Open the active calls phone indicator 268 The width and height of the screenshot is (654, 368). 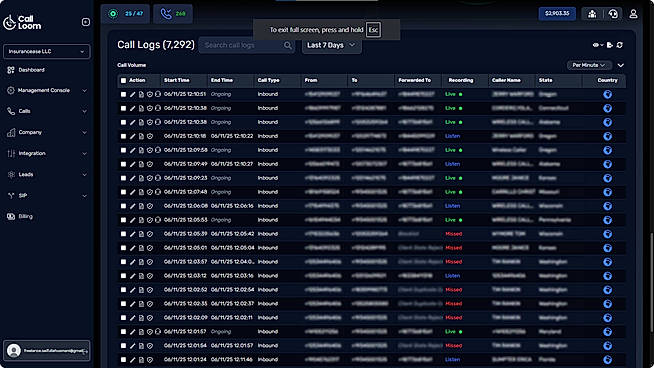tap(173, 14)
